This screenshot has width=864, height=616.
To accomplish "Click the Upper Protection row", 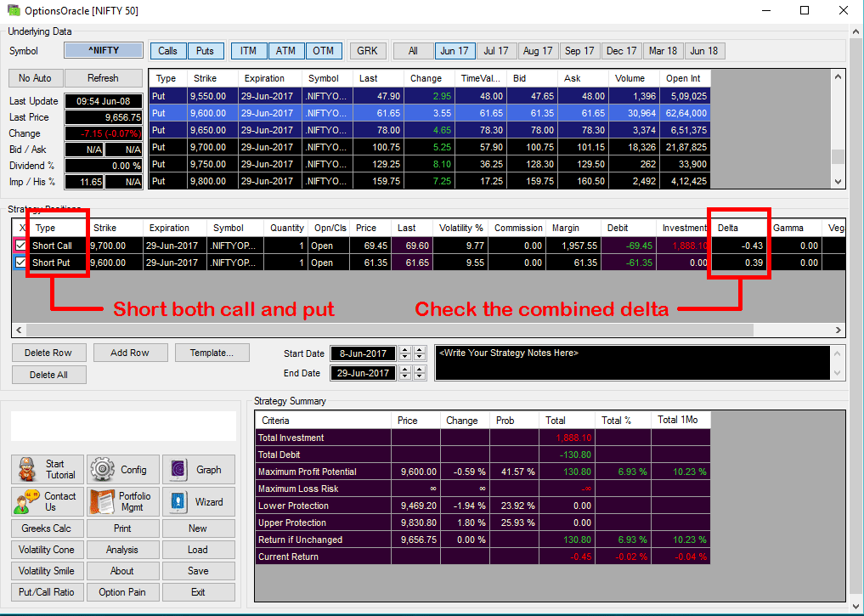I will pyautogui.click(x=483, y=523).
